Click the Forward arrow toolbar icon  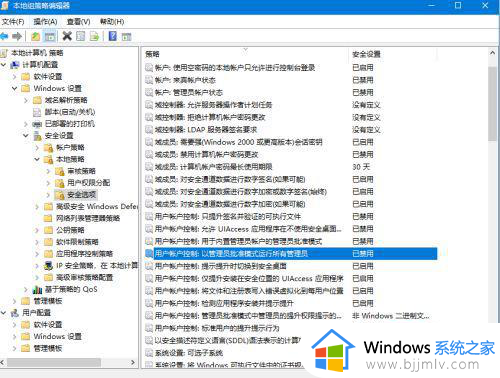(x=17, y=36)
